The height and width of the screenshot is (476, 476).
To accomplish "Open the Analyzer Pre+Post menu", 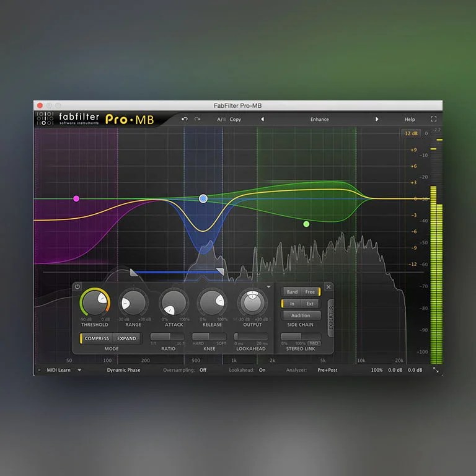I will (x=327, y=370).
